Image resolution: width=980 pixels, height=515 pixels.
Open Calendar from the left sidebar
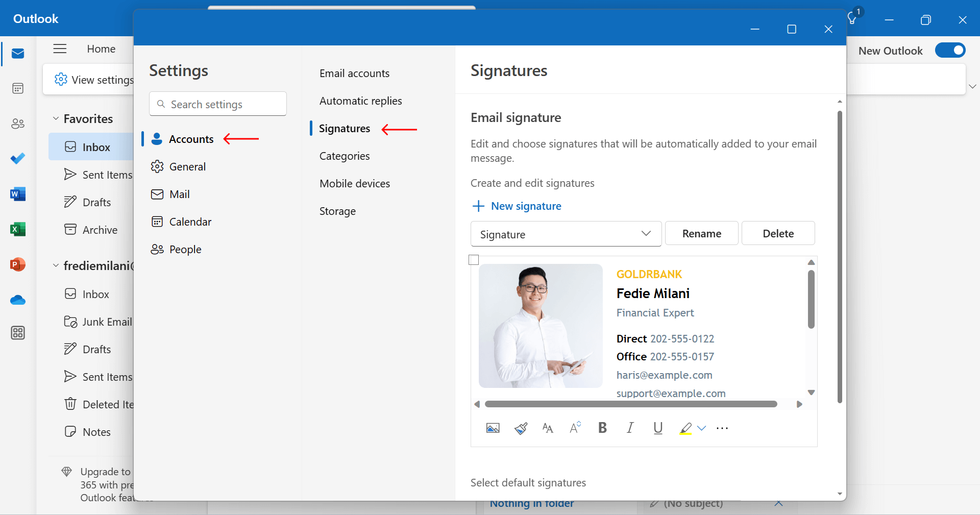click(17, 88)
